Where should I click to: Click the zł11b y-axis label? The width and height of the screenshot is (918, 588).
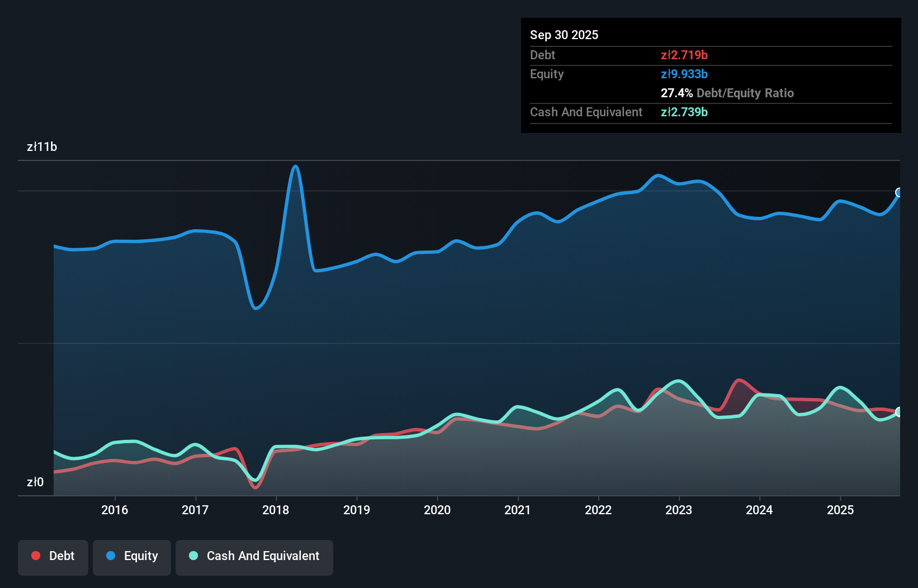click(42, 147)
